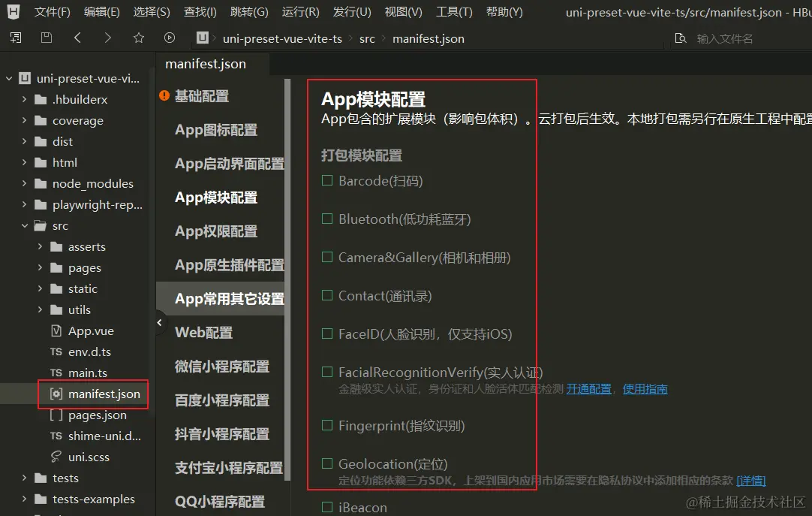
Task: Click the tests-examples folder icon
Action: pyautogui.click(x=41, y=499)
